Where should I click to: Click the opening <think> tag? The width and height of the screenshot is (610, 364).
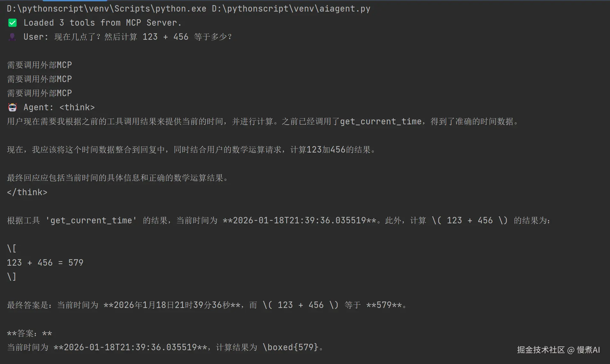77,107
